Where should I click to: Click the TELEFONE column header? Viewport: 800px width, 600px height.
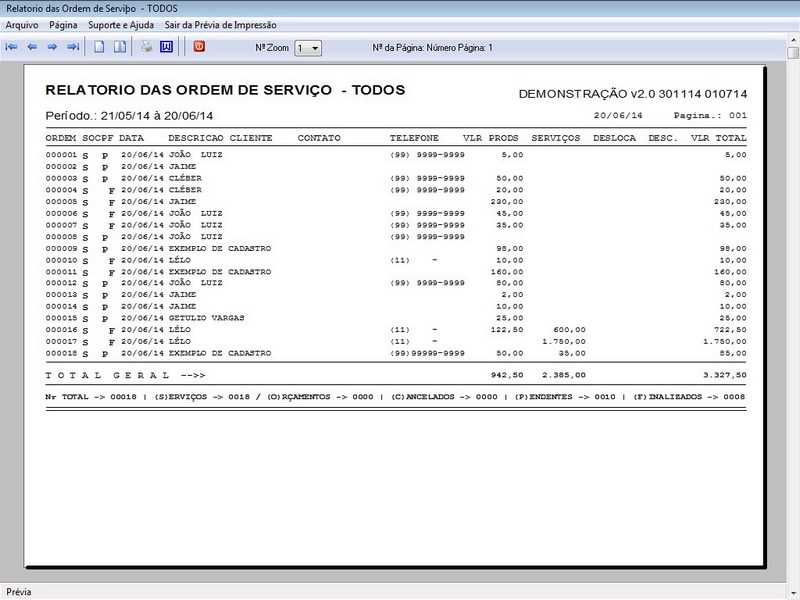click(x=414, y=138)
